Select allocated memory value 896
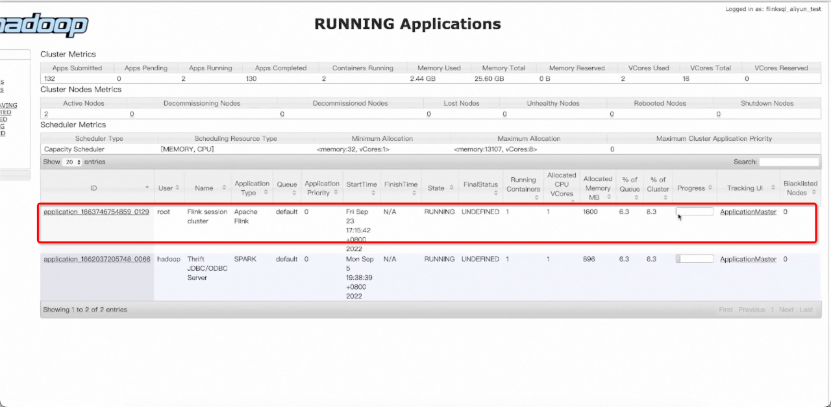This screenshot has height=408, width=832. [588, 259]
